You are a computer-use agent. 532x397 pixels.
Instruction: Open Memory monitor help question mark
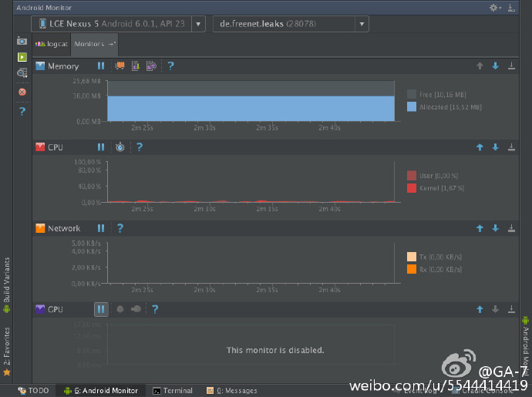tap(170, 66)
